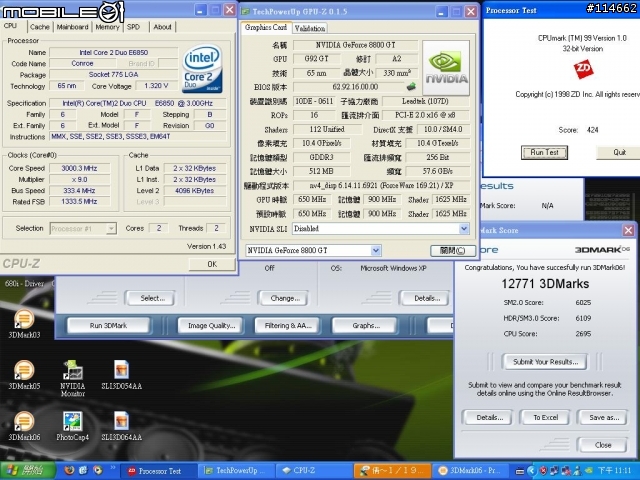Click the GPU-Z close button labeled 關閉(C)
Image resolution: width=640 pixels, height=480 pixels.
[452, 250]
